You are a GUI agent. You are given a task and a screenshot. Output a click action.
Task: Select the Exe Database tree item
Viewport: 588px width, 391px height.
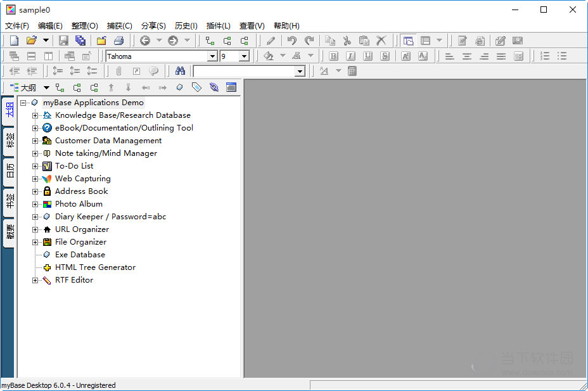click(x=80, y=255)
